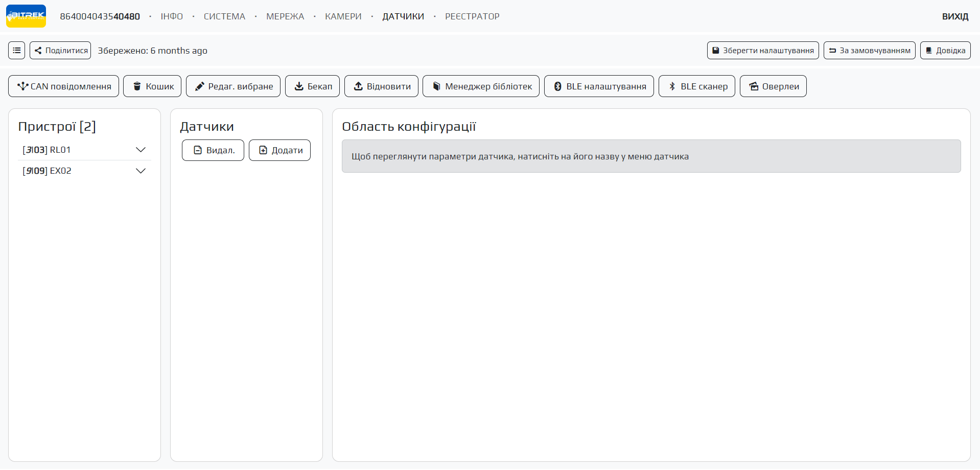The width and height of the screenshot is (980, 470).
Task: Click Редаг. вибране edit button
Action: click(x=233, y=86)
